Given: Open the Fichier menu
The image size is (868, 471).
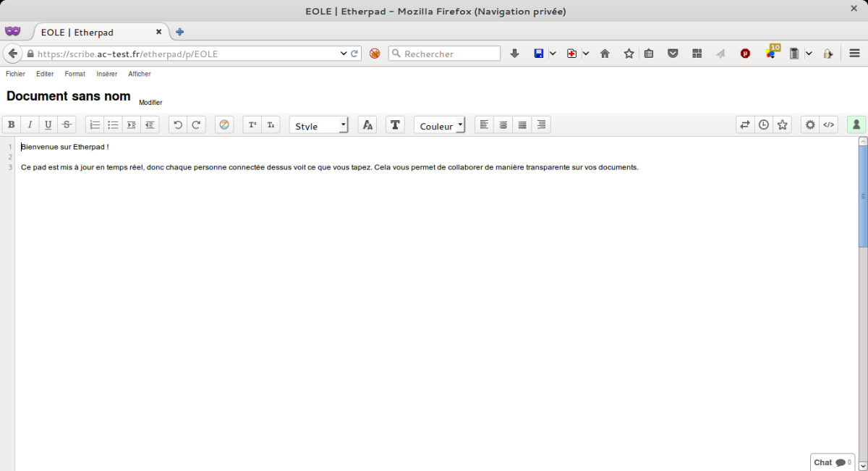Looking at the screenshot, I should [x=15, y=74].
